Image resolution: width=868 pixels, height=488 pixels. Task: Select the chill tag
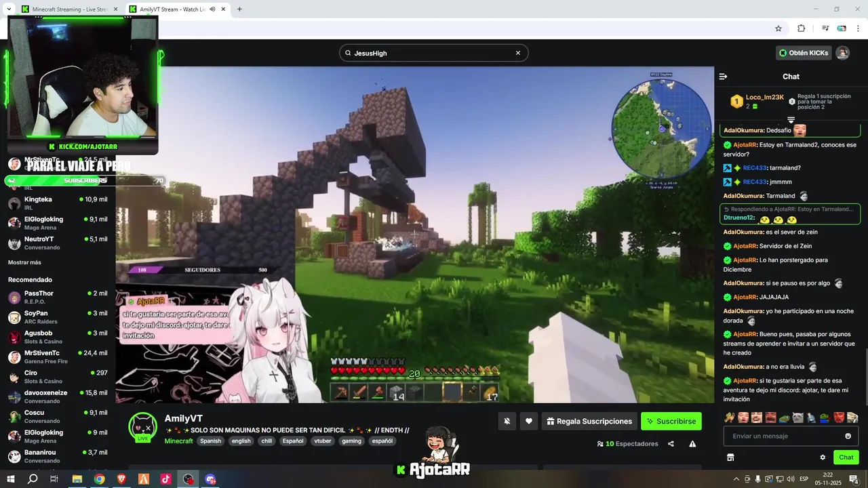[x=267, y=441]
